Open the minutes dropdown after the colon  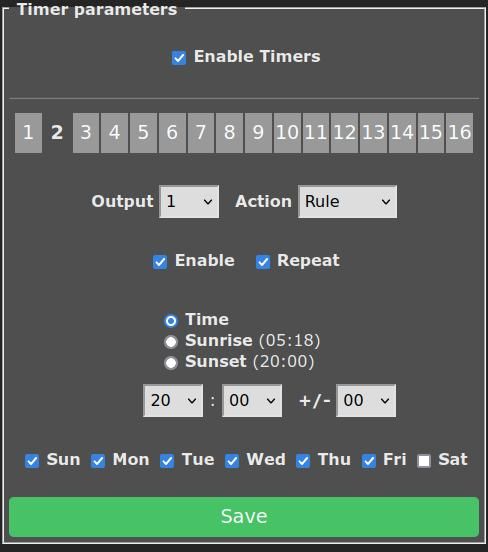[252, 401]
